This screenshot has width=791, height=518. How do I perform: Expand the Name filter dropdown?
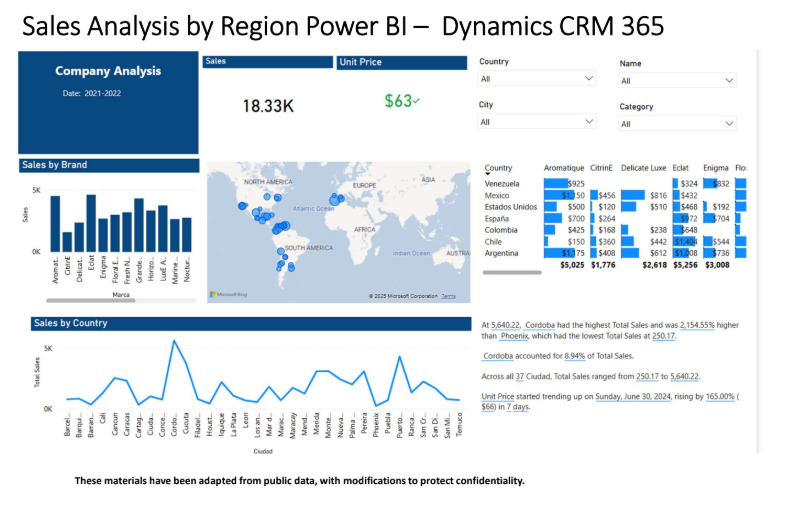tap(677, 81)
